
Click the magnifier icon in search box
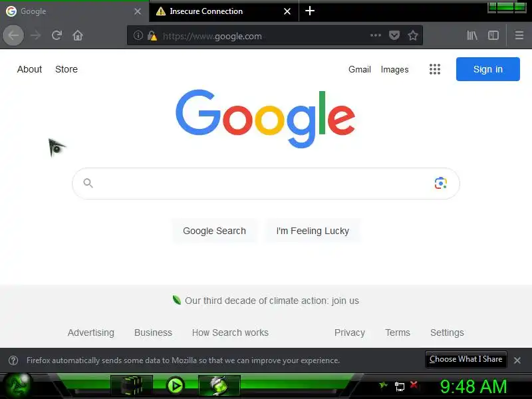point(88,184)
